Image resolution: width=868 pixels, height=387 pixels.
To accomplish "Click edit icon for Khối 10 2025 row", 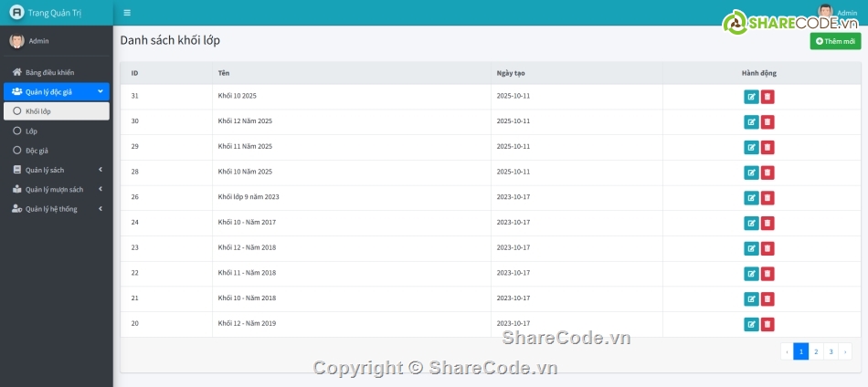I will (x=751, y=97).
